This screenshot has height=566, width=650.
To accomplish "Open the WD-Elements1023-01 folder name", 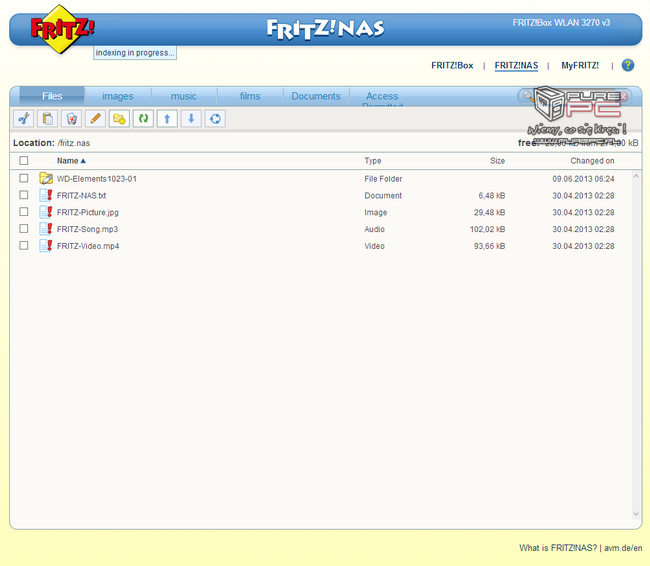I will (x=97, y=179).
